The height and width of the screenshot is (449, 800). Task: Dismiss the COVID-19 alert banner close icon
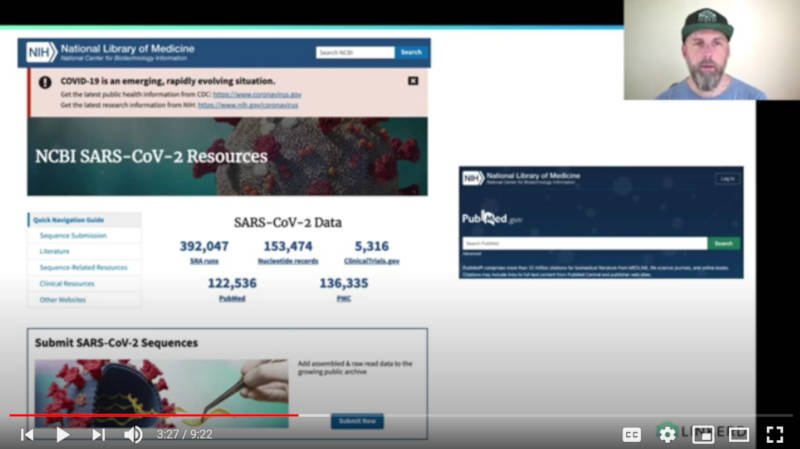coord(413,81)
